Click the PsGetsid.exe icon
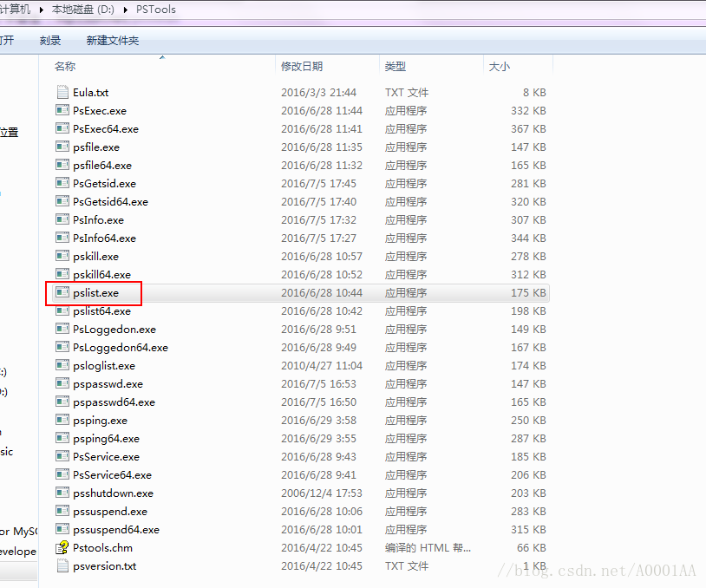Screen dimensions: 706x588 (62, 183)
